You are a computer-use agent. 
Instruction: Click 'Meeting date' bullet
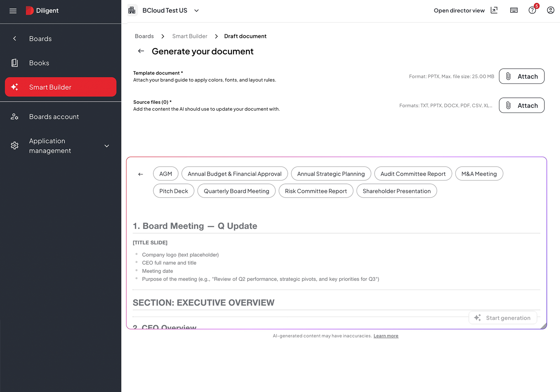click(x=157, y=271)
